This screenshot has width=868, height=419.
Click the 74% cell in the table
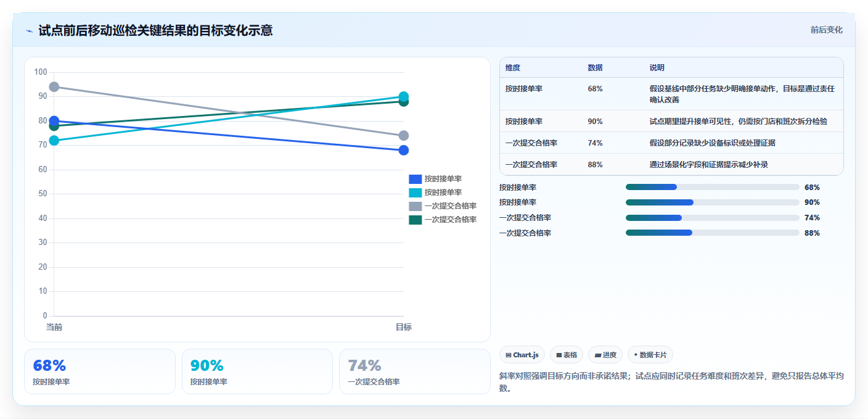click(x=596, y=143)
